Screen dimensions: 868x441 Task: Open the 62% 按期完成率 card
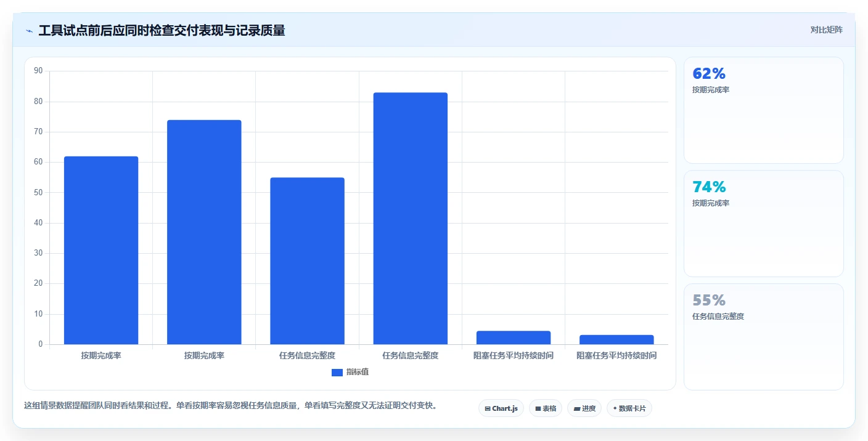pos(764,110)
